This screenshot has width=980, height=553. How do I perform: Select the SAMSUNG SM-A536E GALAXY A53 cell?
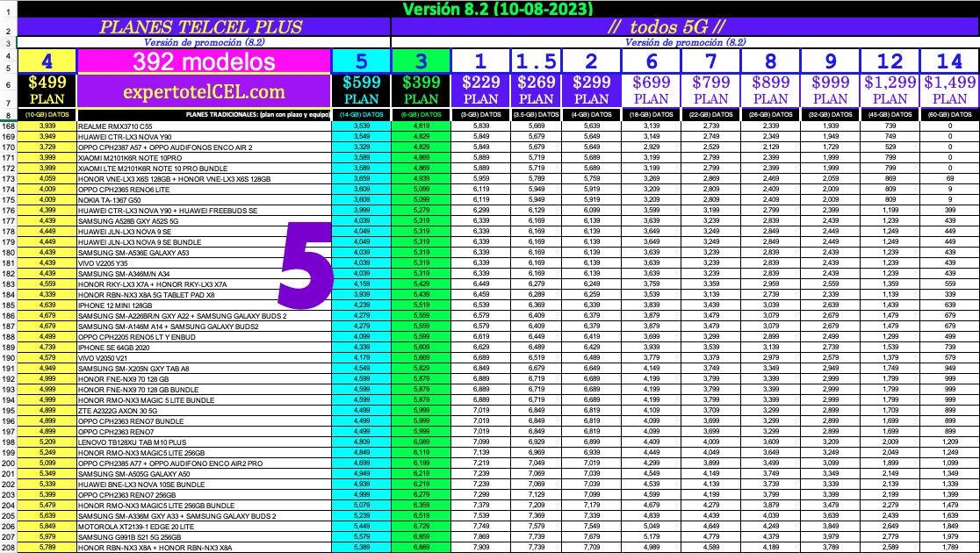click(204, 253)
